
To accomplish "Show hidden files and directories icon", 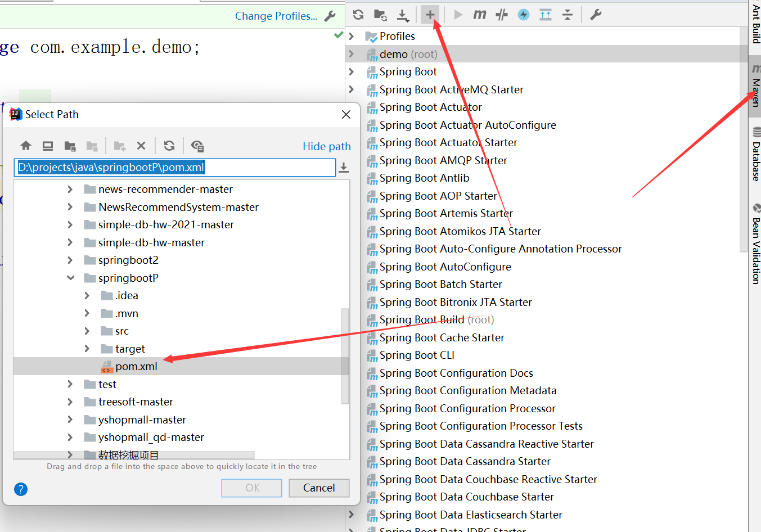I will pyautogui.click(x=197, y=146).
